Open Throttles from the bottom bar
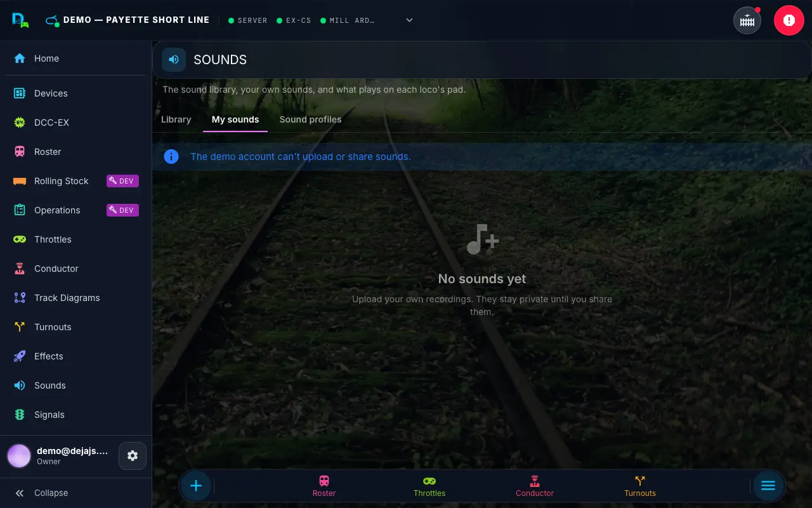812x508 pixels. [429, 486]
